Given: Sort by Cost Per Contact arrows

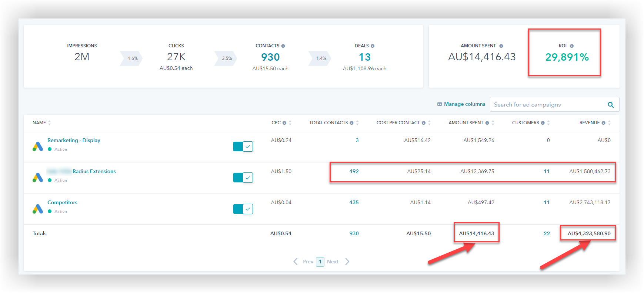Looking at the screenshot, I should (x=429, y=123).
